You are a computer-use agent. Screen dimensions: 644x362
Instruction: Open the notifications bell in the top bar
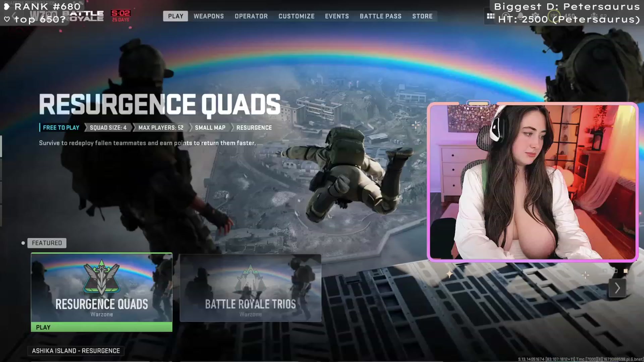click(521, 16)
